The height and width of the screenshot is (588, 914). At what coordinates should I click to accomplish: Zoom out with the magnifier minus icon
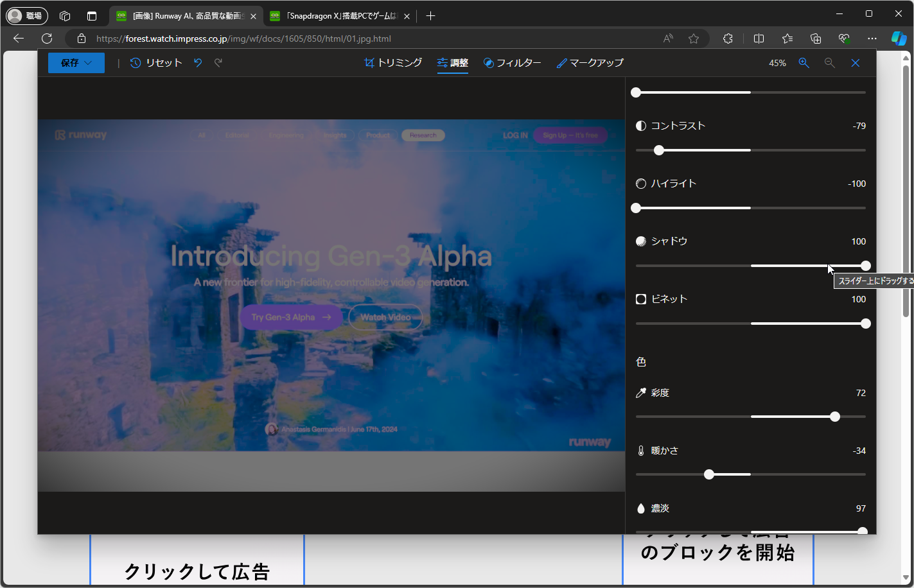click(830, 63)
